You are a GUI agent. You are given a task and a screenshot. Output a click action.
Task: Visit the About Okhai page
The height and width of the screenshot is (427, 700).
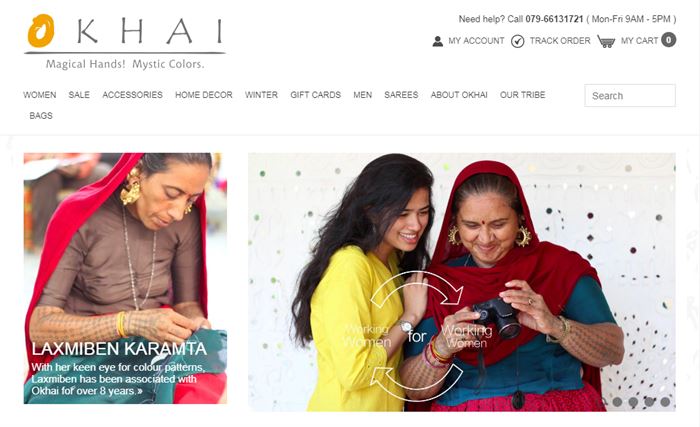tap(459, 95)
